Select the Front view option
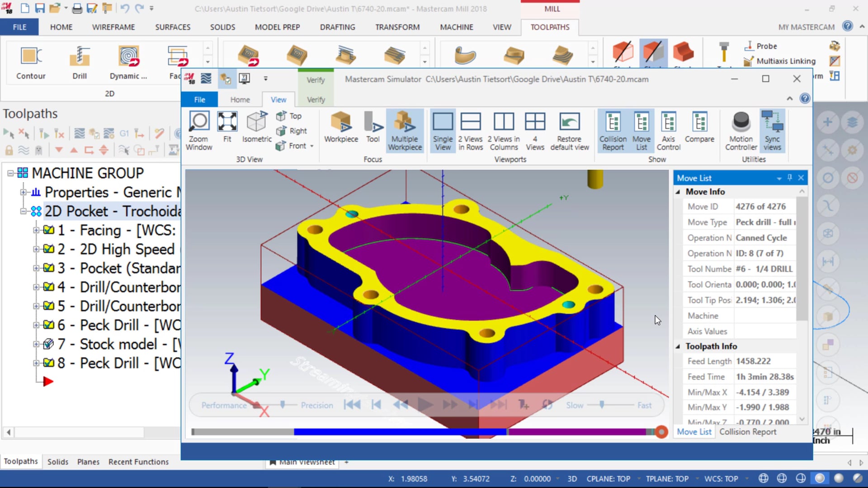 pos(292,146)
